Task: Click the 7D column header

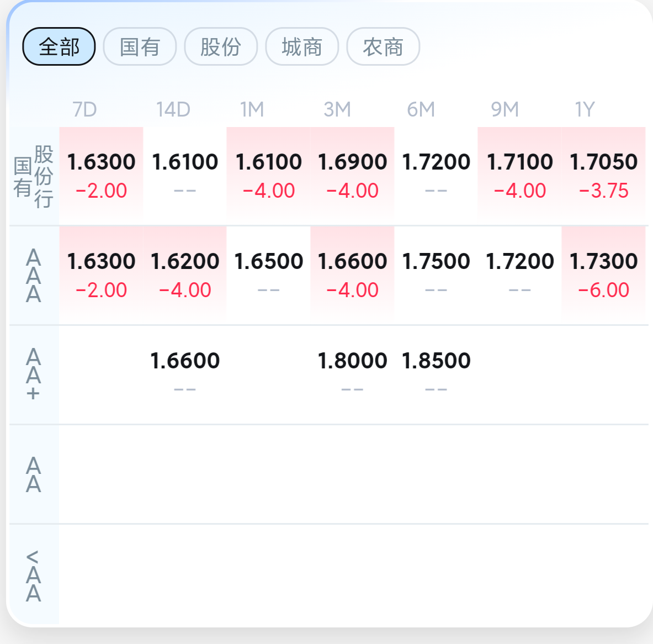Action: [84, 109]
